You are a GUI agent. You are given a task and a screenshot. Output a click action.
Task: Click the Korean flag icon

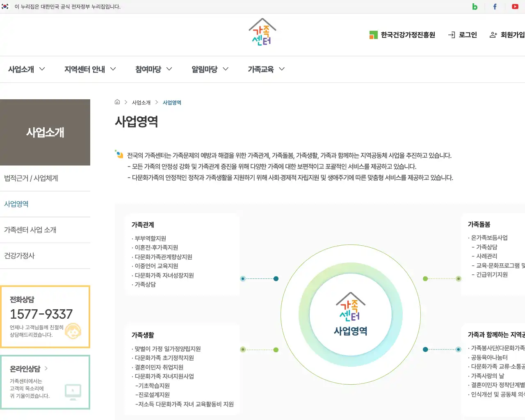tap(5, 7)
